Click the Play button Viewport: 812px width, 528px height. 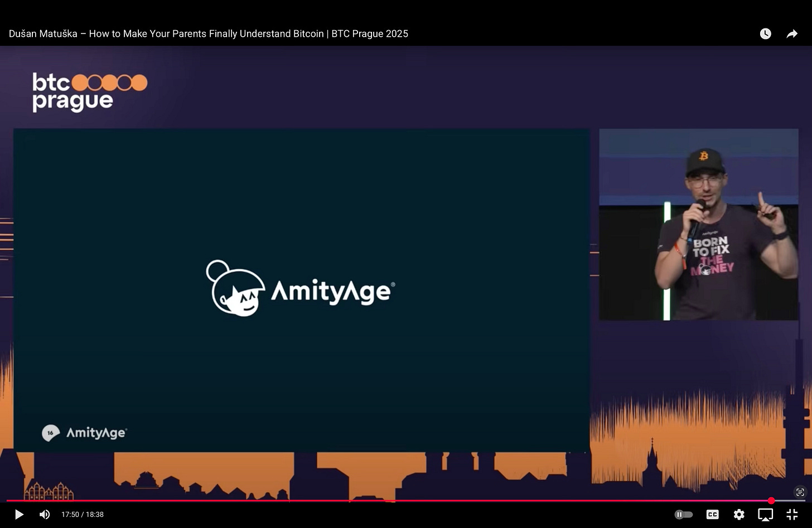tap(19, 514)
